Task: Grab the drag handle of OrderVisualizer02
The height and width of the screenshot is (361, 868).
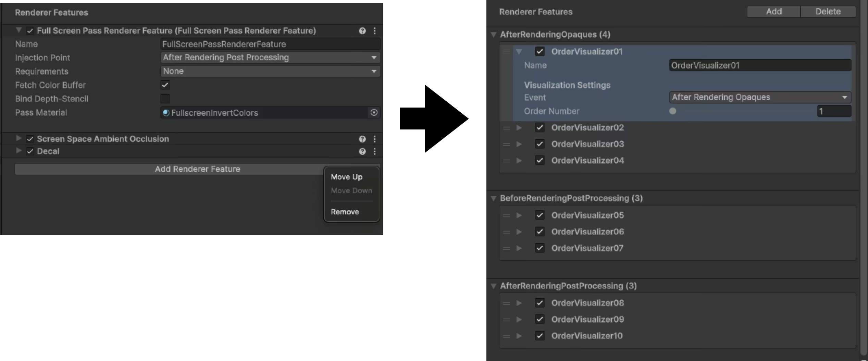Action: coord(506,128)
